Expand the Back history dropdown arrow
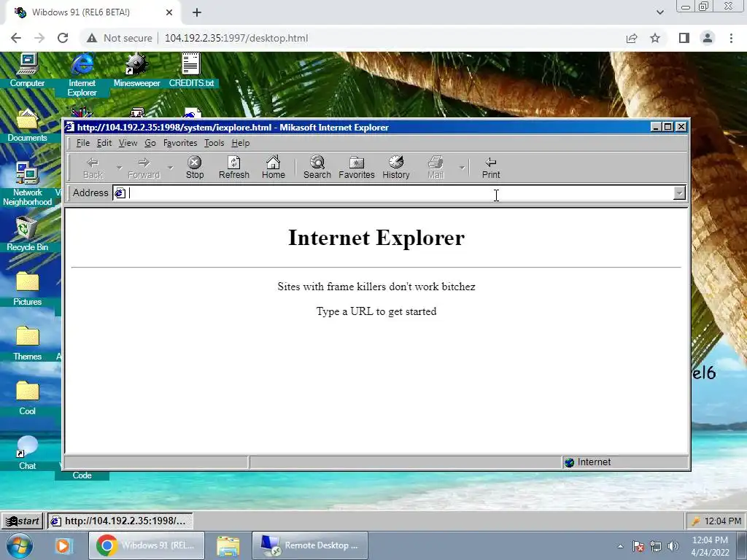 click(x=119, y=168)
